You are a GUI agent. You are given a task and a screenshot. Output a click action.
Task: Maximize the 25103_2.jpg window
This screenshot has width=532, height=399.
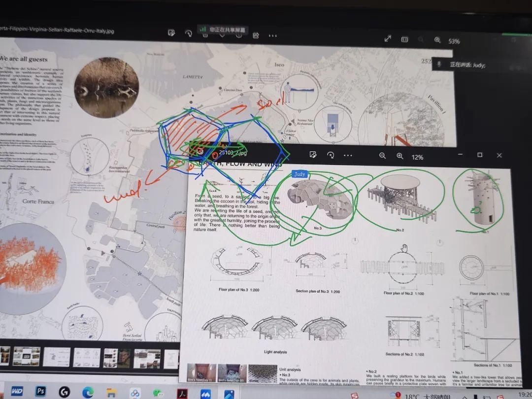[480, 155]
